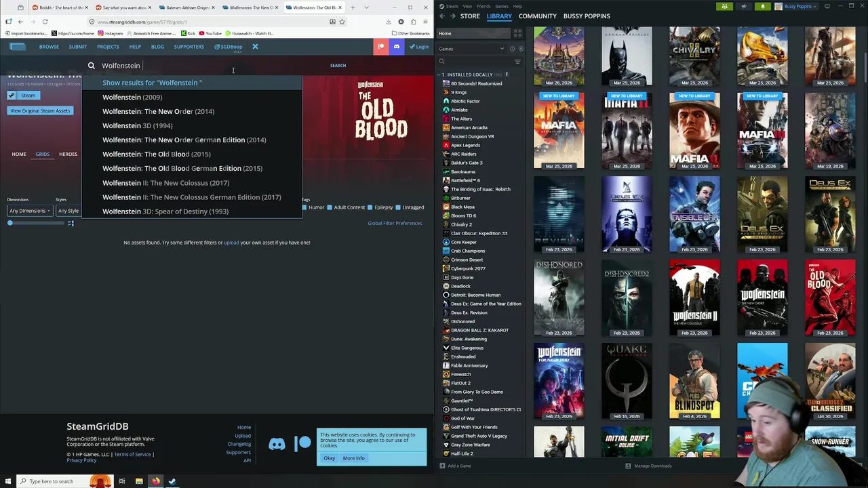The image size is (868, 488).
Task: Adjust the dimensions slider handle
Action: pos(10,223)
